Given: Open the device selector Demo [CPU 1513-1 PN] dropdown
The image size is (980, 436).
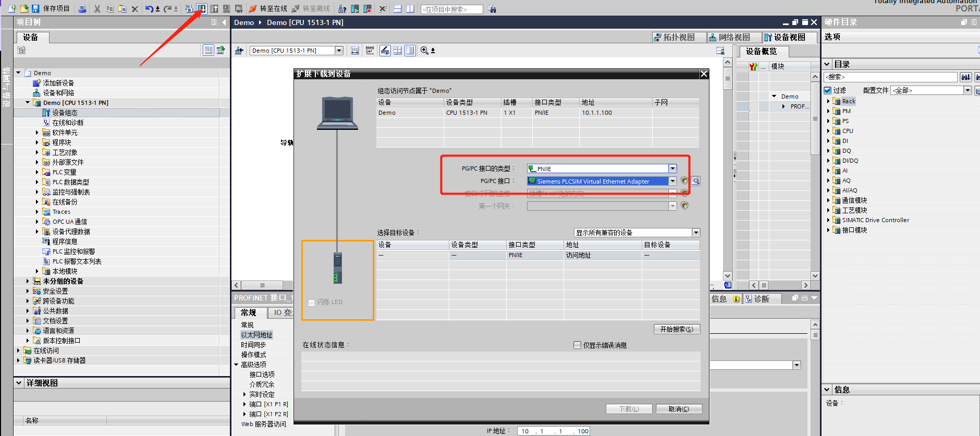Looking at the screenshot, I should (339, 51).
